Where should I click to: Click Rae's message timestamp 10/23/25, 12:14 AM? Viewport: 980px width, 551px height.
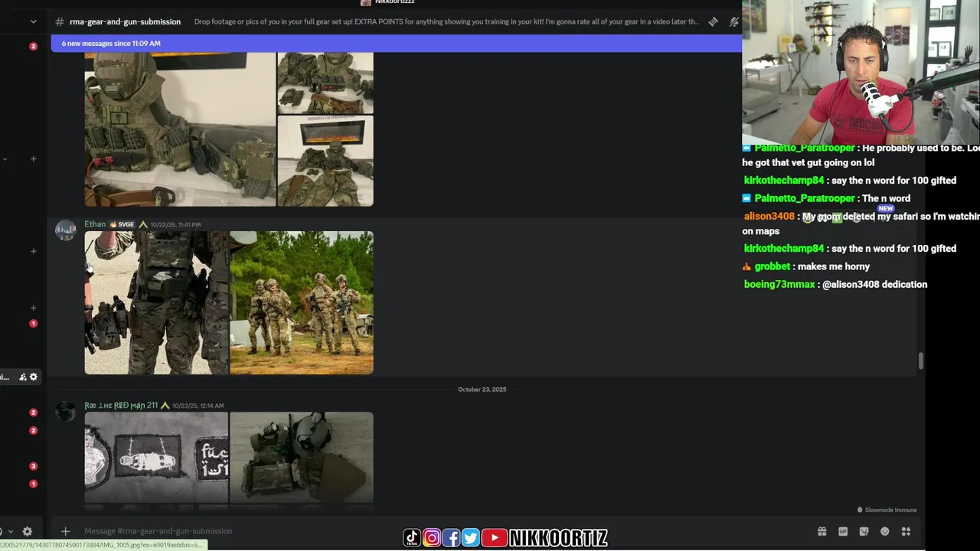click(198, 406)
